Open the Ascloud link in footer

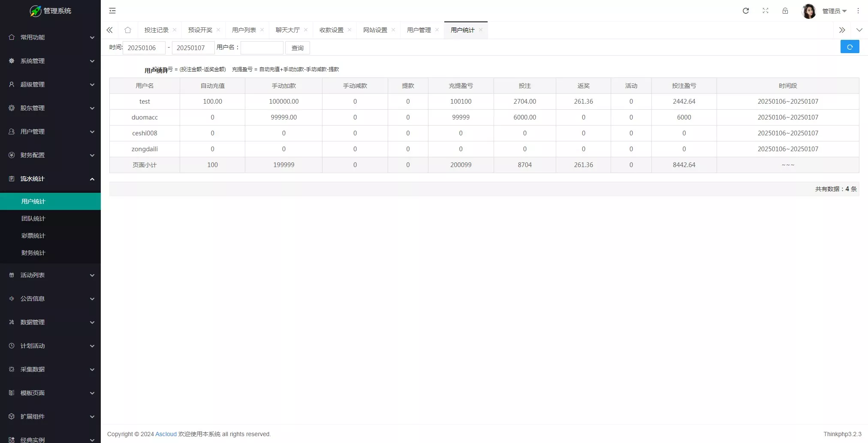click(166, 434)
